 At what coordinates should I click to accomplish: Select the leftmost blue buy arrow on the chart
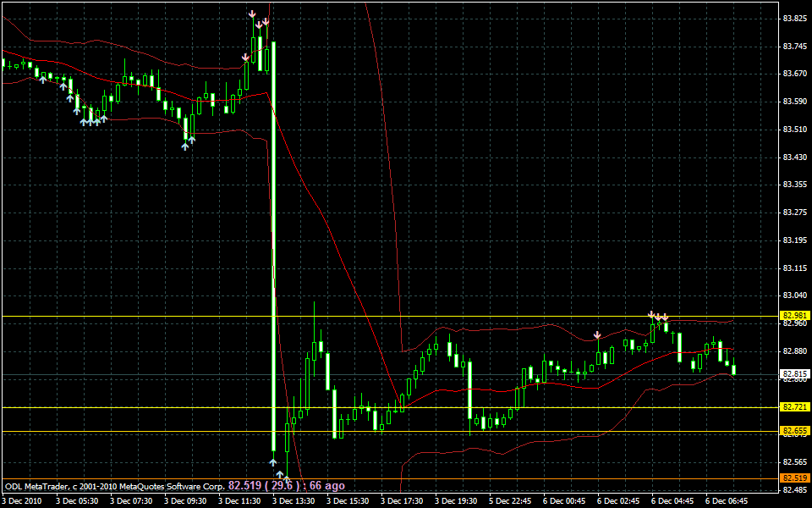pos(42,79)
